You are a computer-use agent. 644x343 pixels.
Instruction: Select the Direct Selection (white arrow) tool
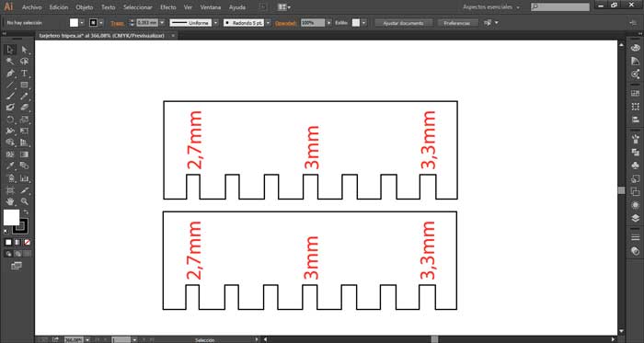[24, 50]
